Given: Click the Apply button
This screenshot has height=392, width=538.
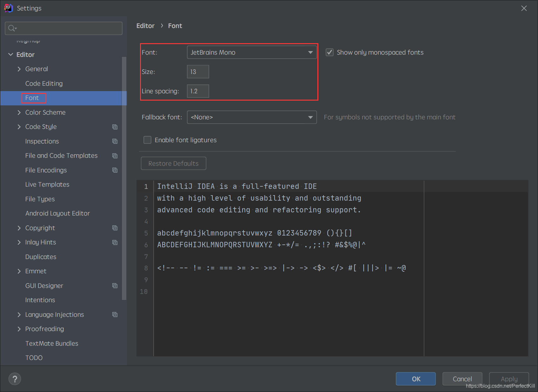Looking at the screenshot, I should [509, 379].
